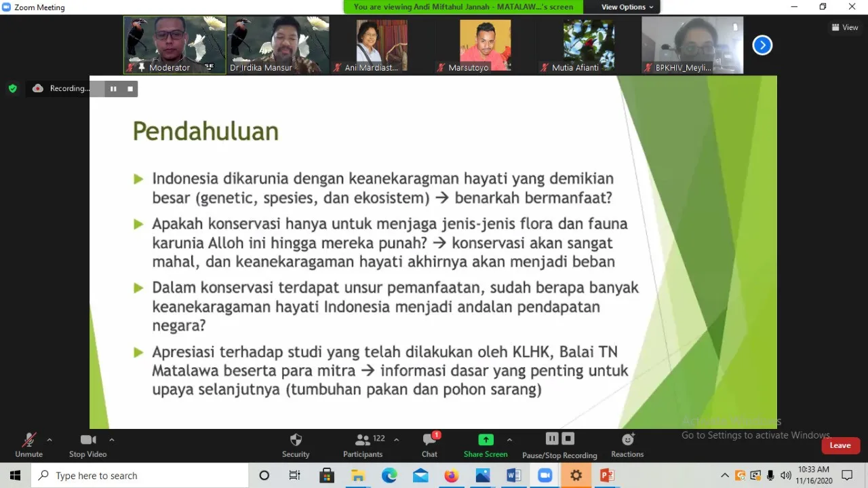Select Dr Irdika Mansur video thumbnail
This screenshot has width=868, height=488.
click(x=279, y=45)
